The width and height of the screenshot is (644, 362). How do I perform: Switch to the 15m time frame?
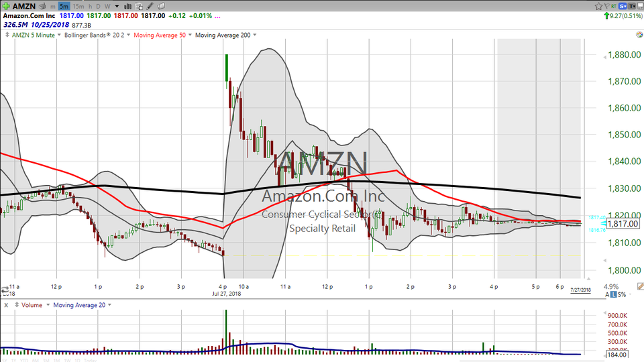click(x=78, y=6)
